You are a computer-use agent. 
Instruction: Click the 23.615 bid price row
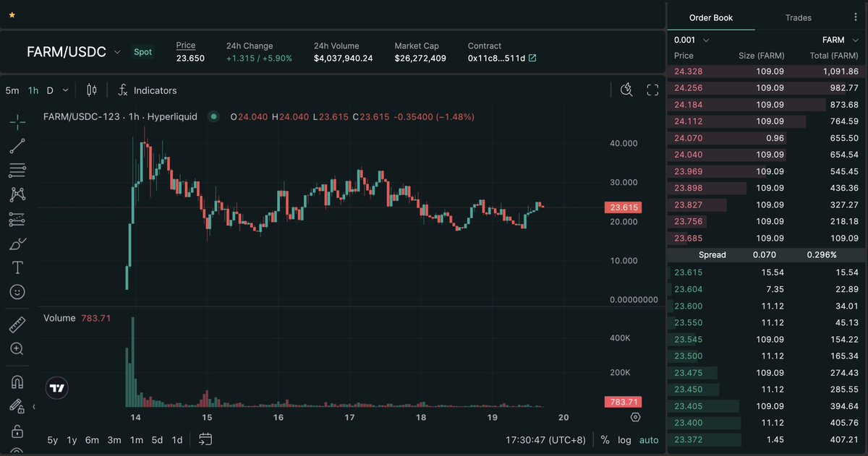[766, 272]
